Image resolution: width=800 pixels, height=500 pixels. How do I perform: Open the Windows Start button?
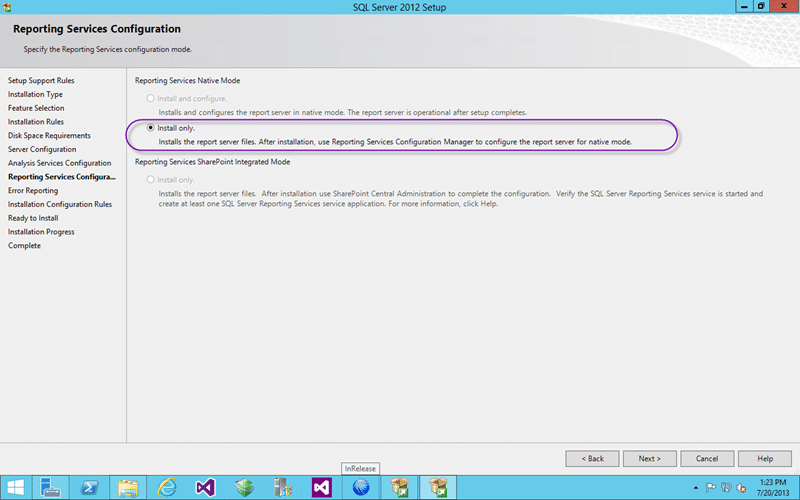coord(15,488)
